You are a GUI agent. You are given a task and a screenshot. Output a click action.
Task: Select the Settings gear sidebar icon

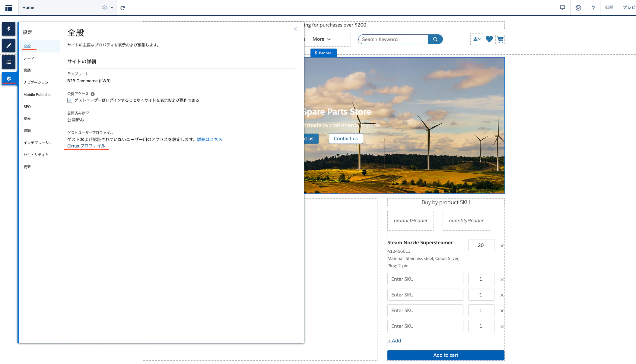tap(9, 78)
